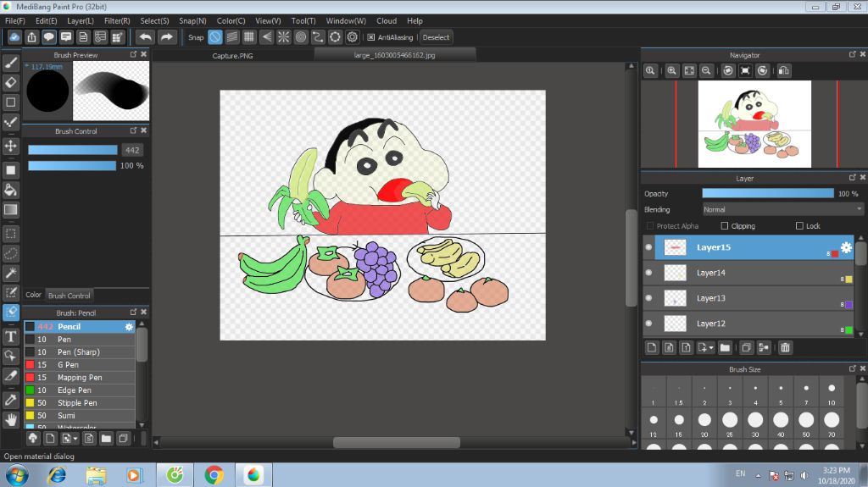Adjust brush size slider showing 442

(x=73, y=150)
